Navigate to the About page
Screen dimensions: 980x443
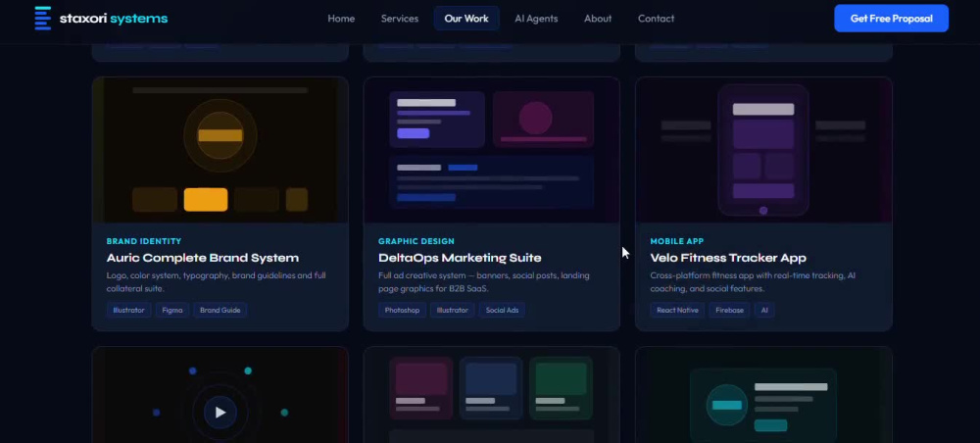[x=598, y=19]
